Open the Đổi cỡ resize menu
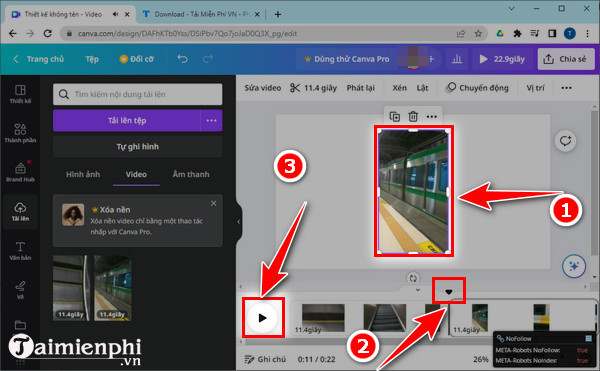Screen dimensions: 600x371 (x=137, y=59)
